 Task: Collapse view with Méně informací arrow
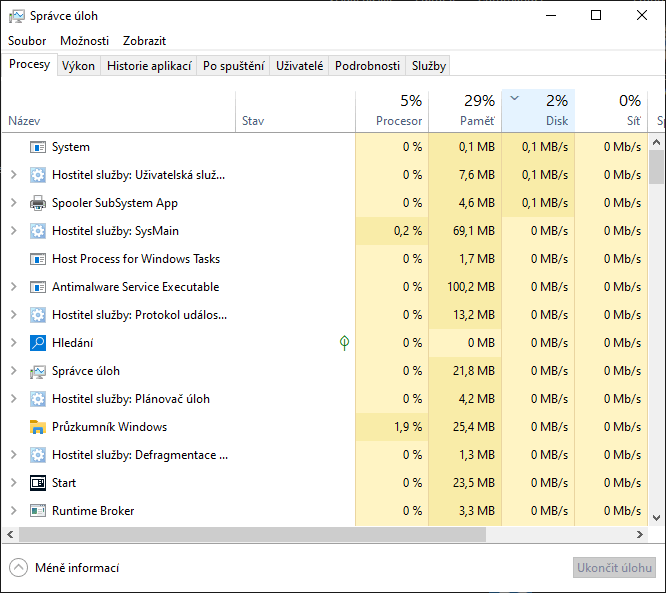[x=18, y=568]
